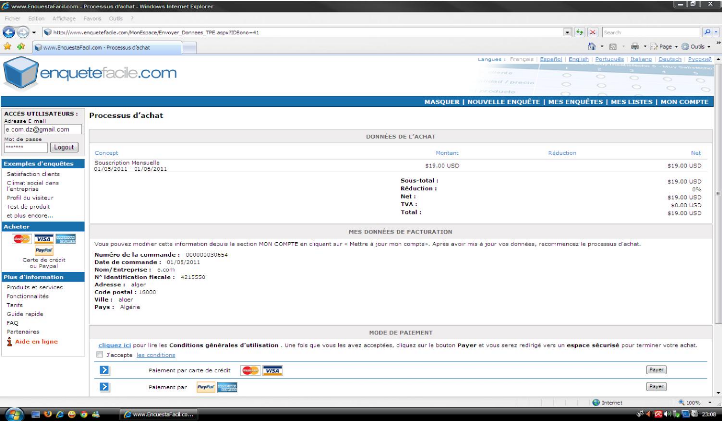Open the Affichage menu
The image size is (722, 422).
click(64, 18)
